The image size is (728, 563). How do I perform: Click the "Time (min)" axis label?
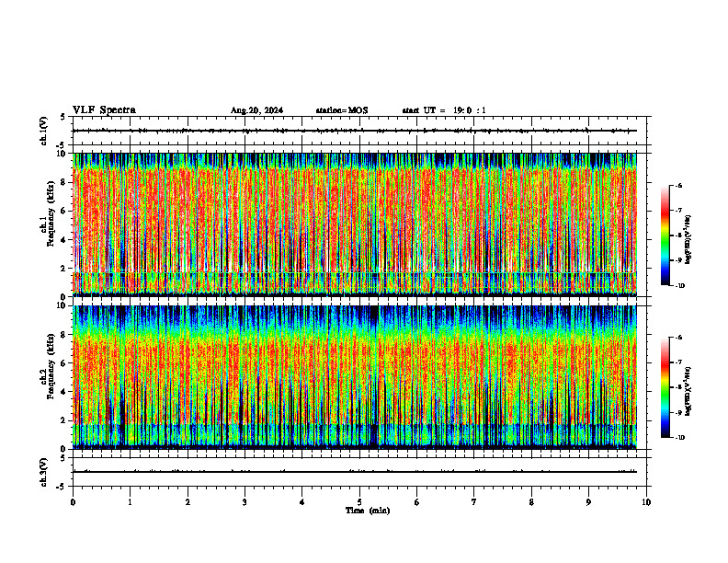pos(368,511)
